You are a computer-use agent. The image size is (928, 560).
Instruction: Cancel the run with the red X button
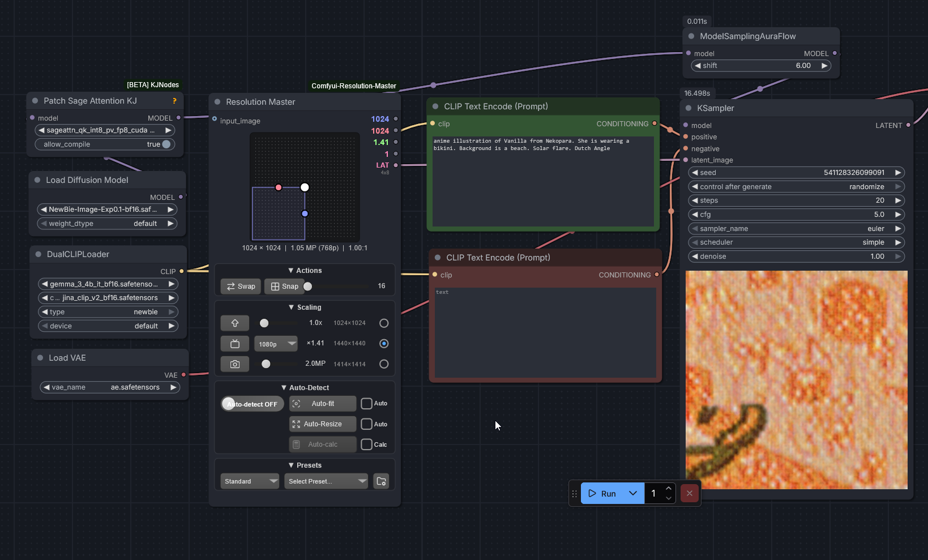point(689,493)
